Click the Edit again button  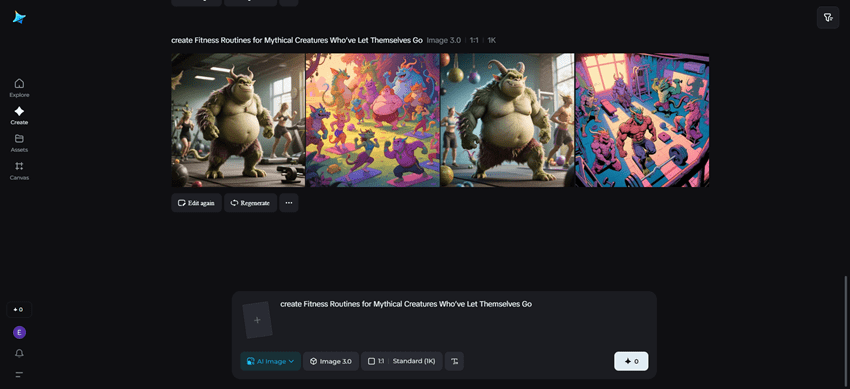pyautogui.click(x=196, y=203)
